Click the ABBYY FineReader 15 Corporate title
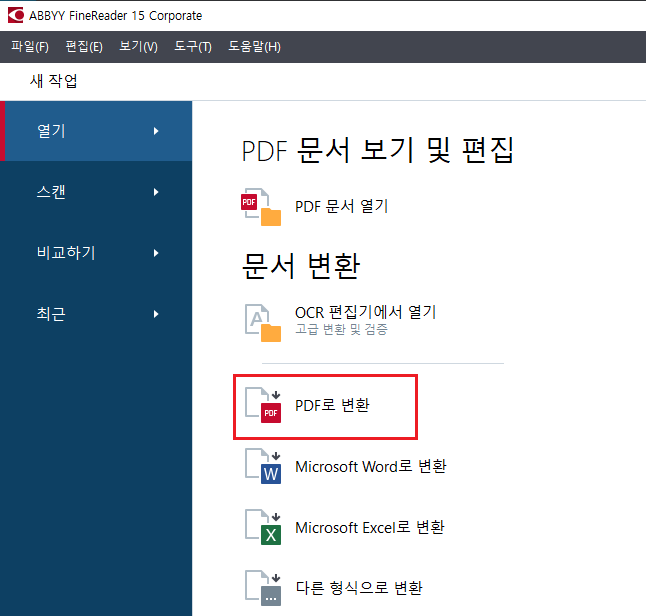646x616 pixels. (115, 16)
